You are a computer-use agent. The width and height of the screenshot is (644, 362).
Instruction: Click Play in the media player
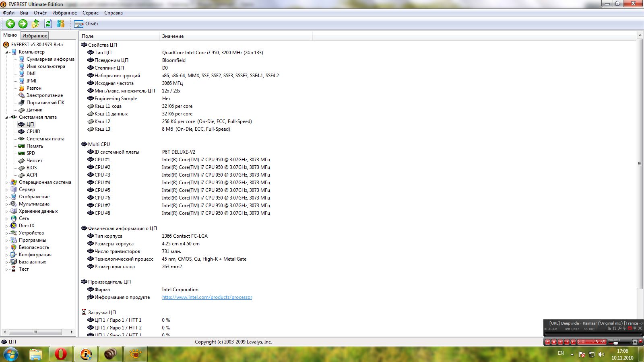coord(547,342)
